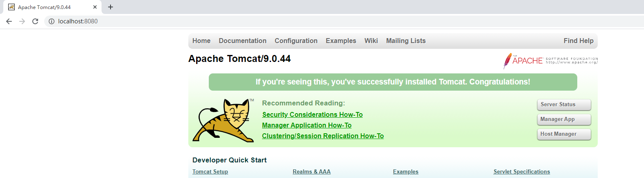The image size is (644, 178).
Task: Open Security Considerations How-To link
Action: 312,115
